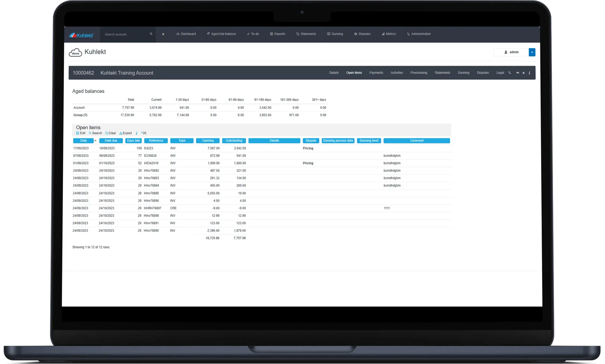Viewport: 605px width, 364px height.
Task: Sort by the Comment column header
Action: pyautogui.click(x=417, y=141)
